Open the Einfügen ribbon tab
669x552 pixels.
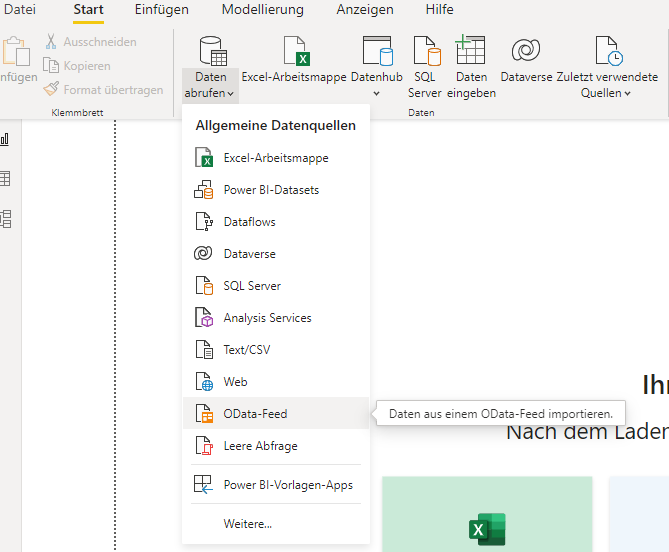coord(161,10)
